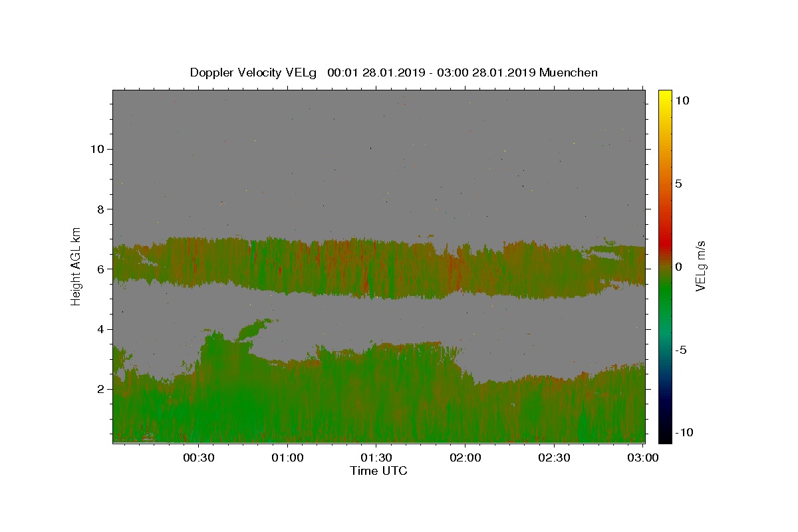Click the 'Muenchen' station name in title
Image resolution: width=798 pixels, height=532 pixels.
[569, 72]
